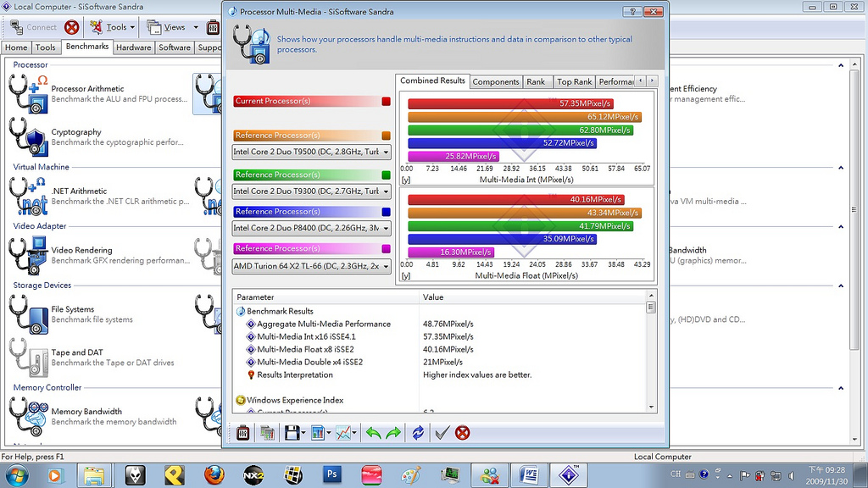The height and width of the screenshot is (488, 868).
Task: Click the Connect button in main toolbar
Action: pyautogui.click(x=33, y=27)
